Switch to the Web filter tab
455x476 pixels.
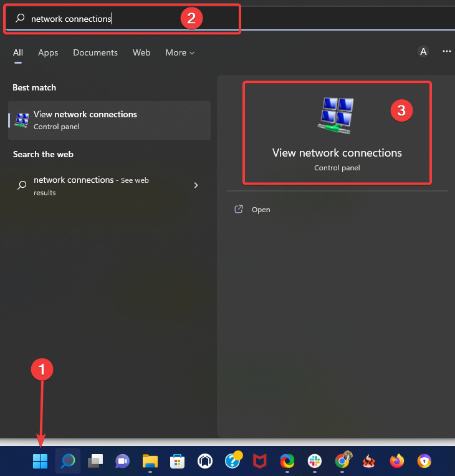(141, 53)
